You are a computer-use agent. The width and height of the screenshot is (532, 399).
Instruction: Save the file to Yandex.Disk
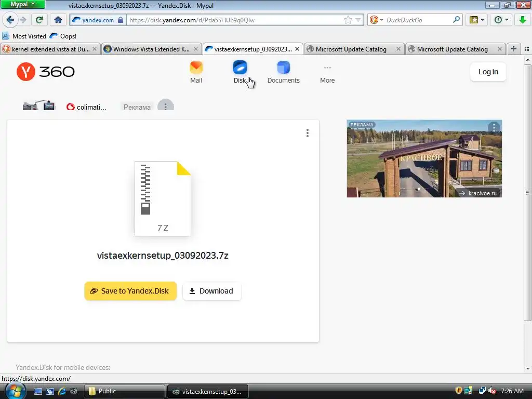pyautogui.click(x=130, y=291)
